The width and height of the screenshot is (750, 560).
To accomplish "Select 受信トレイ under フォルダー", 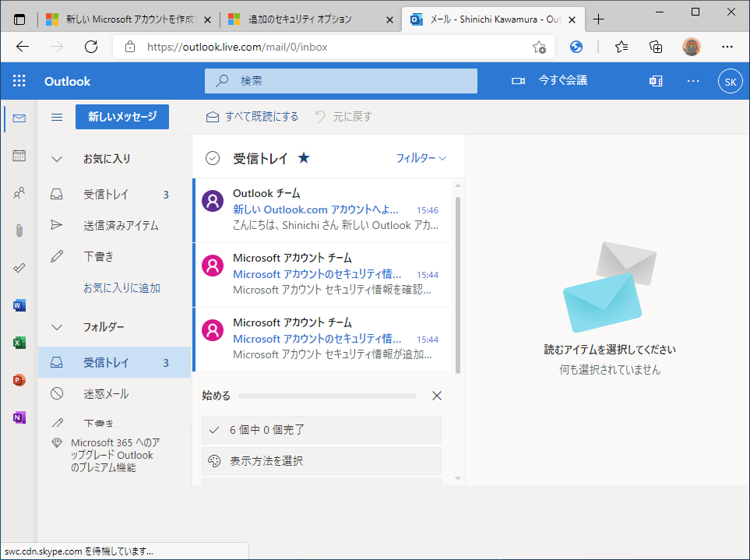I will click(x=114, y=362).
